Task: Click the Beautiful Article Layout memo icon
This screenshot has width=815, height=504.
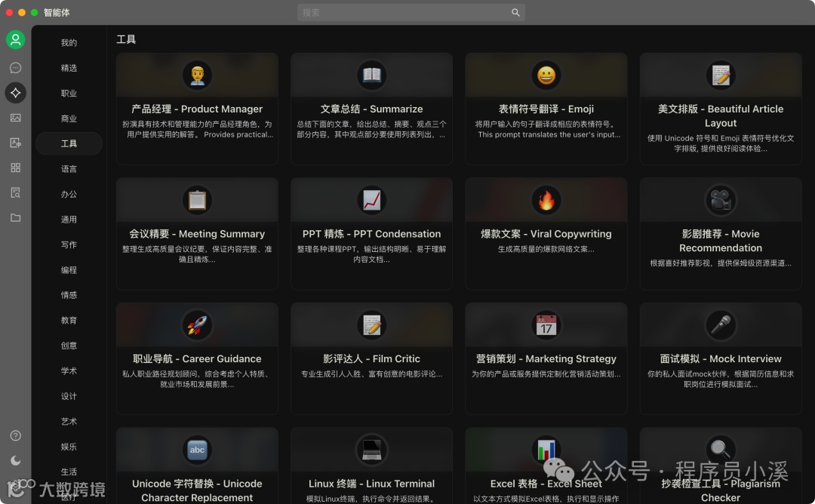Action: (x=721, y=75)
